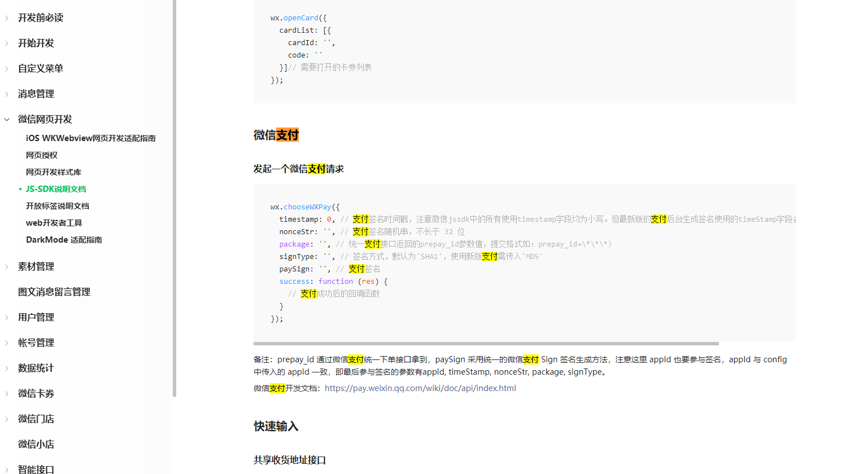
Task: Click the horizontal scrollbar under chooseWXPay code
Action: point(486,343)
